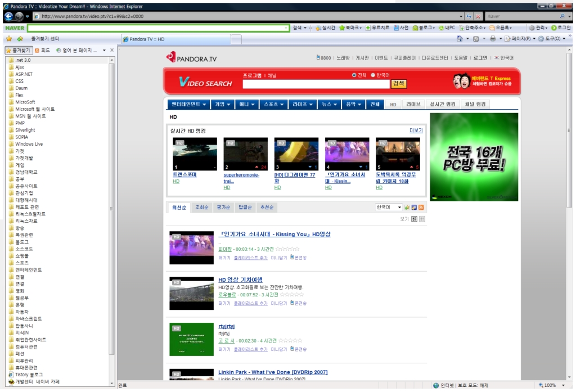This screenshot has width=576, height=392.
Task: Click the 8800 mobile icon link
Action: point(323,58)
